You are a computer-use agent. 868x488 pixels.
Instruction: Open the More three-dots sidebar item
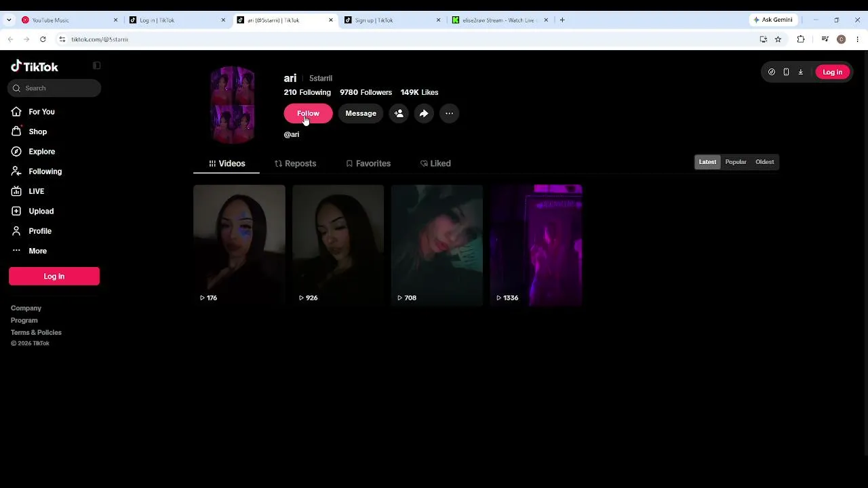28,251
